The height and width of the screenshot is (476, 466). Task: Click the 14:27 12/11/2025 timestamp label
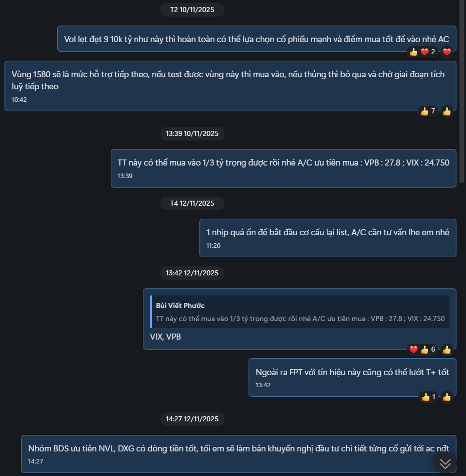192,418
